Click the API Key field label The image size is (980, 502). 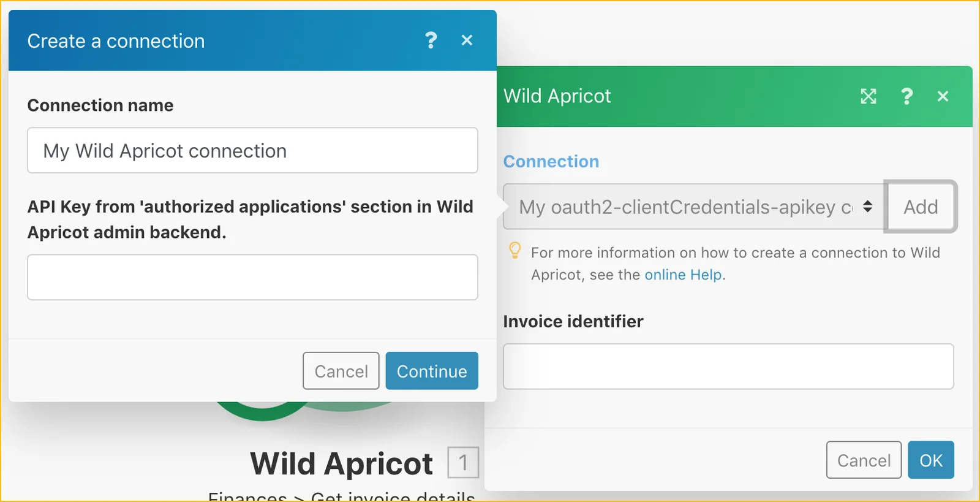pos(251,219)
